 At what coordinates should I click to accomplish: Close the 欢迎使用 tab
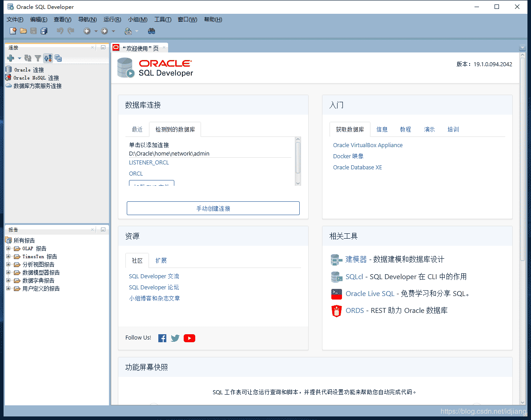[164, 48]
